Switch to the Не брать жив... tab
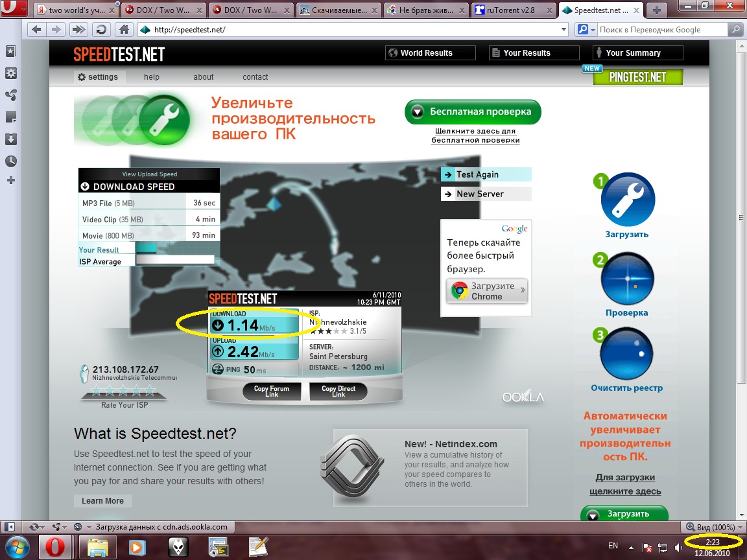The image size is (747, 560). pyautogui.click(x=427, y=10)
